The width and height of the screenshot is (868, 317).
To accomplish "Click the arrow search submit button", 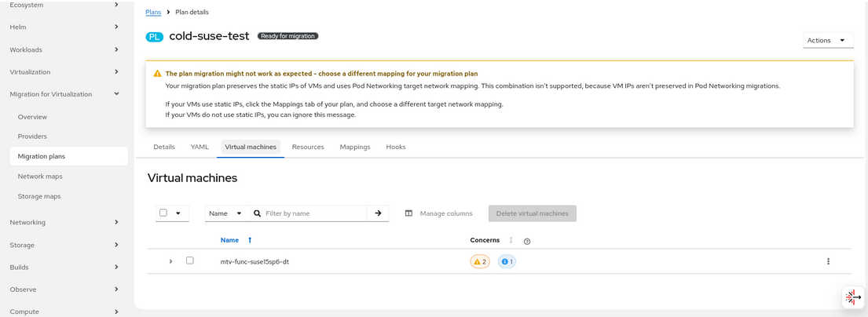I will pos(378,213).
